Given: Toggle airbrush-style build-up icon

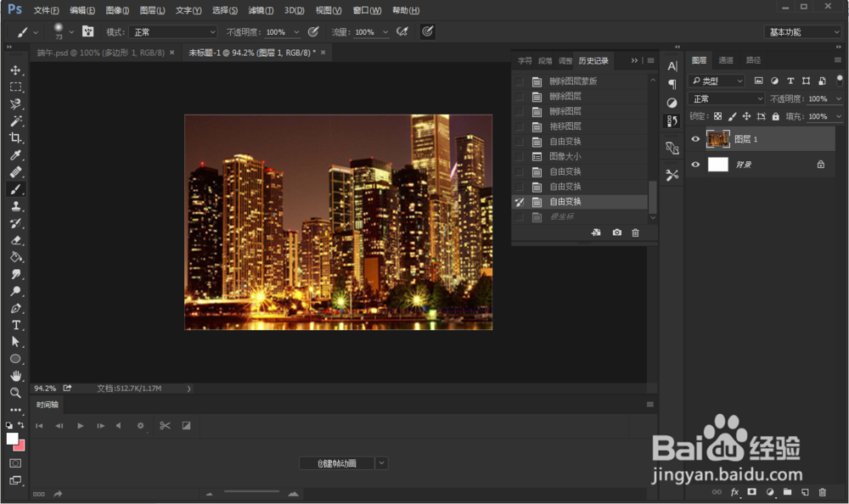Looking at the screenshot, I should coord(402,31).
